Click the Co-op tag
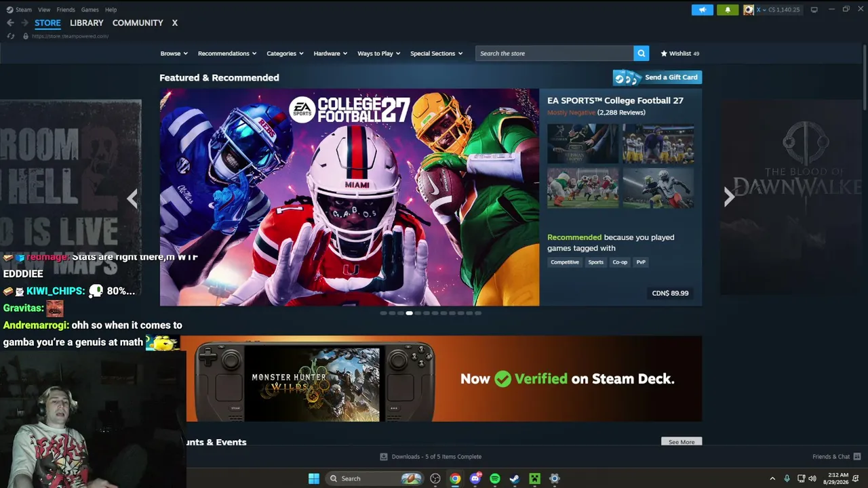Viewport: 868px width, 488px height. point(620,262)
